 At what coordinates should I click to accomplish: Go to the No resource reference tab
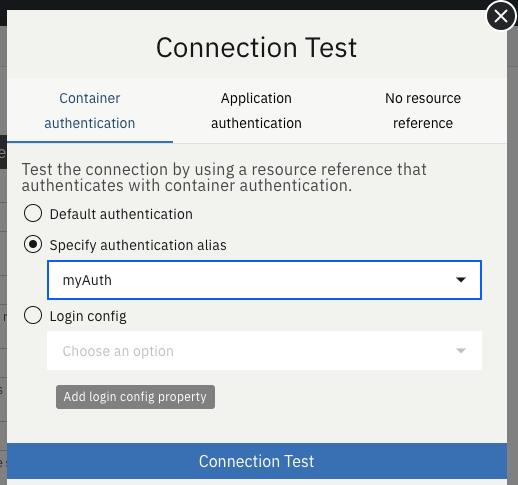[423, 111]
